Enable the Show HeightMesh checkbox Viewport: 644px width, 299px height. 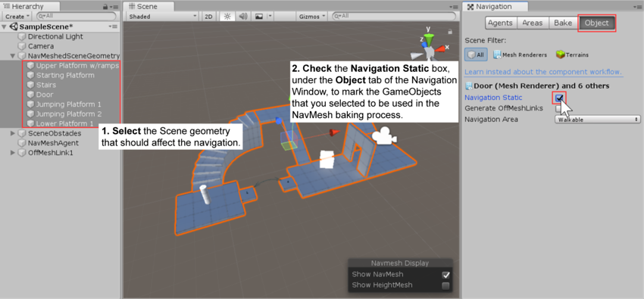[x=445, y=285]
